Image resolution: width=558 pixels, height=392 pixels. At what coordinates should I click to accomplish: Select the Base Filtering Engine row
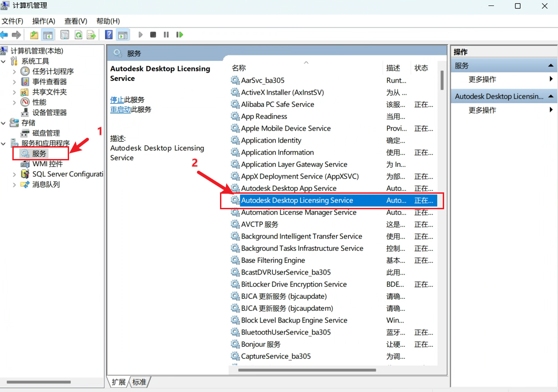click(333, 260)
